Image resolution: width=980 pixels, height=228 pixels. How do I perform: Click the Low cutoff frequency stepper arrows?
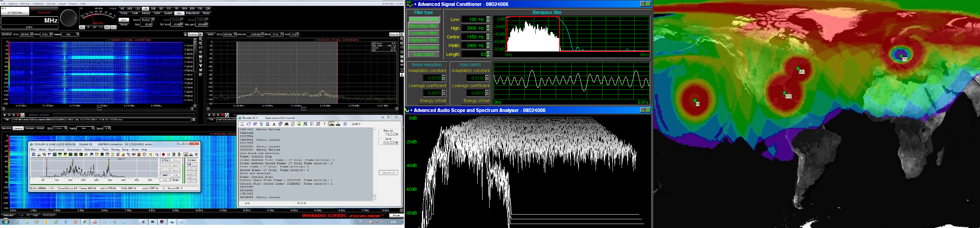tap(488, 19)
